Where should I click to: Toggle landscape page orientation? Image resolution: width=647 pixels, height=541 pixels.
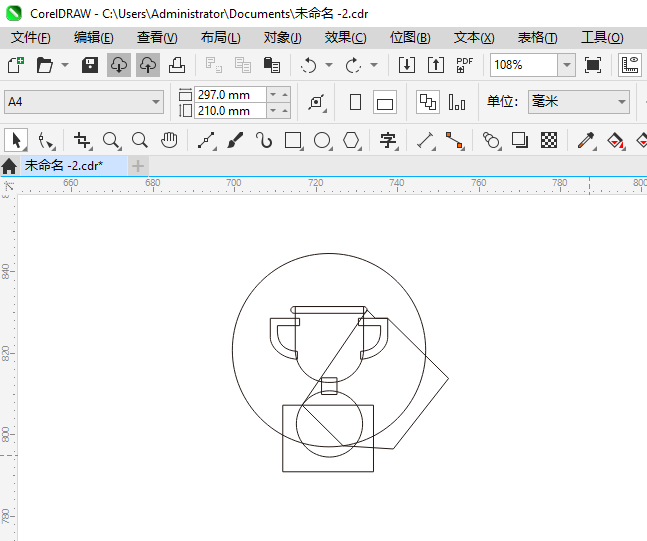385,102
